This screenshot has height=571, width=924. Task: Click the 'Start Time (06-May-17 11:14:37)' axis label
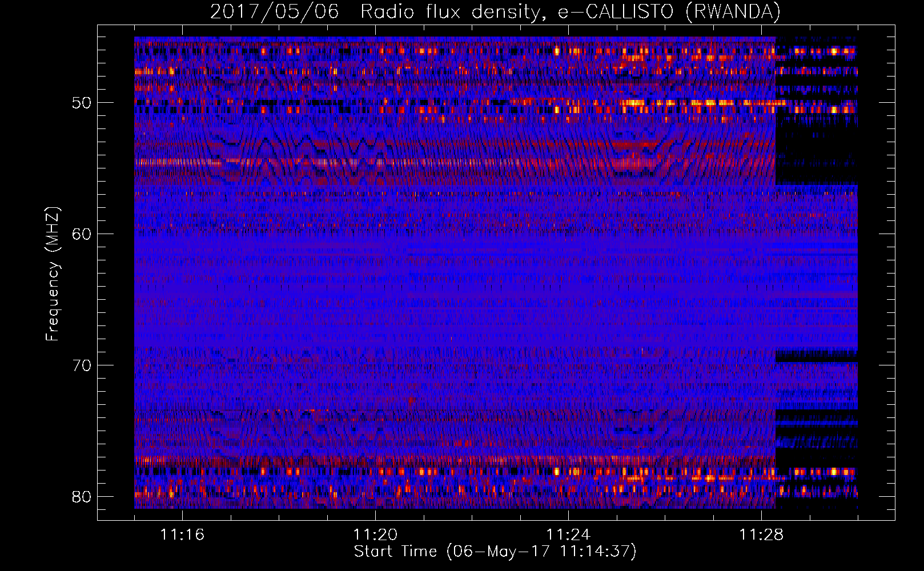point(495,552)
